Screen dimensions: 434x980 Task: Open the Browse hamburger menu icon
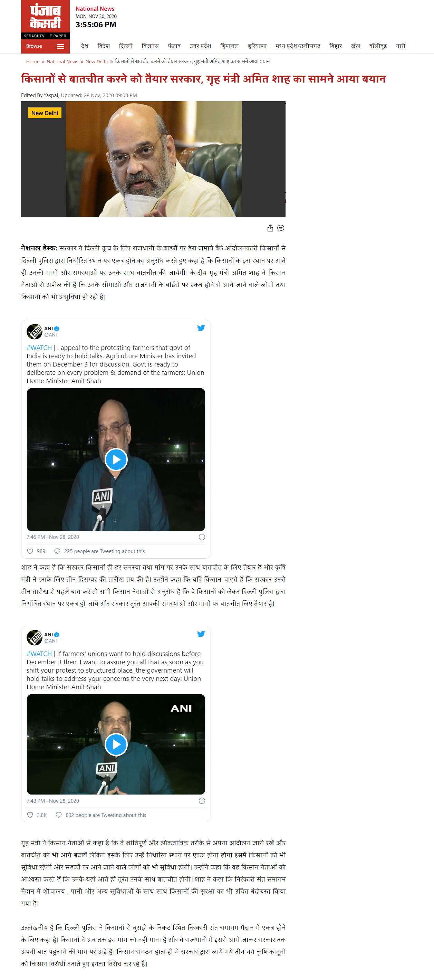pos(60,46)
